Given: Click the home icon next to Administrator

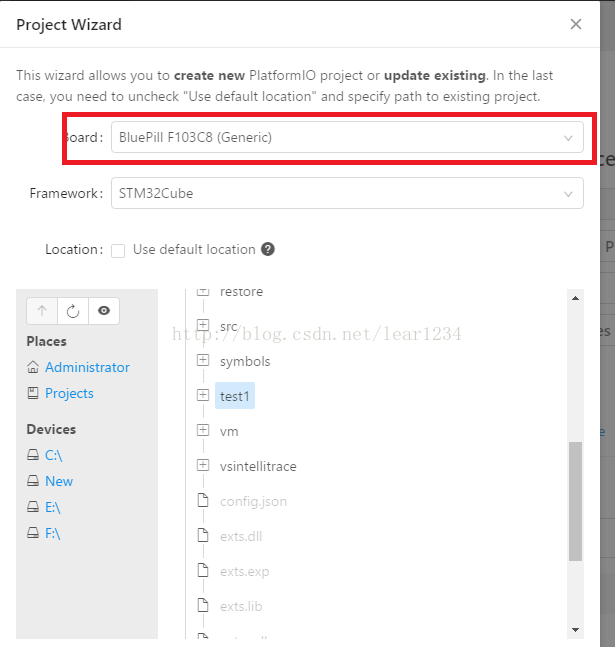Looking at the screenshot, I should [x=33, y=367].
